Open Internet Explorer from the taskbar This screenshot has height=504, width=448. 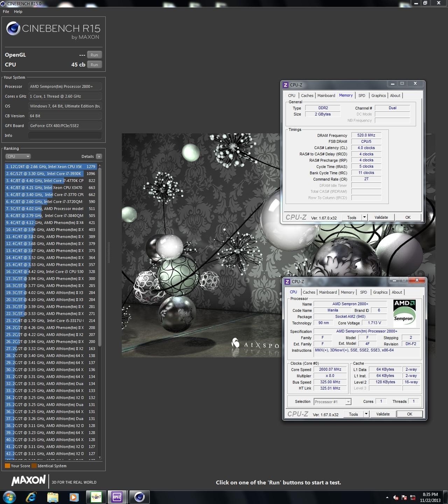(31, 497)
